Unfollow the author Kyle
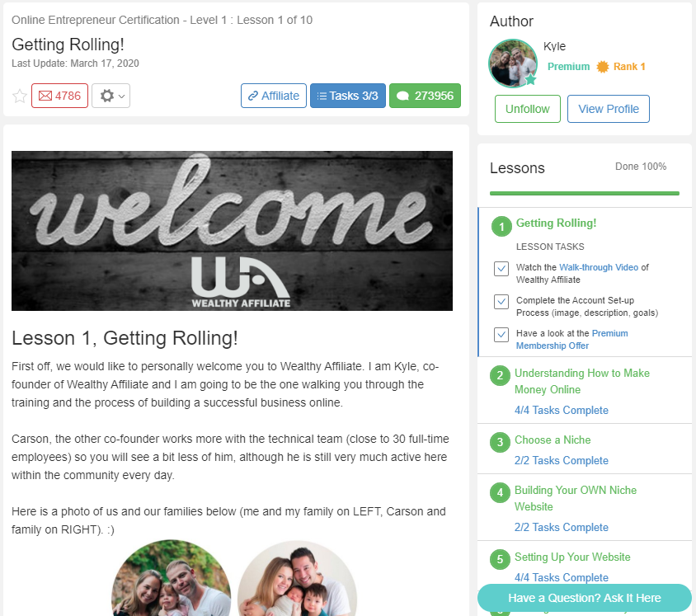This screenshot has width=696, height=616. 527,109
